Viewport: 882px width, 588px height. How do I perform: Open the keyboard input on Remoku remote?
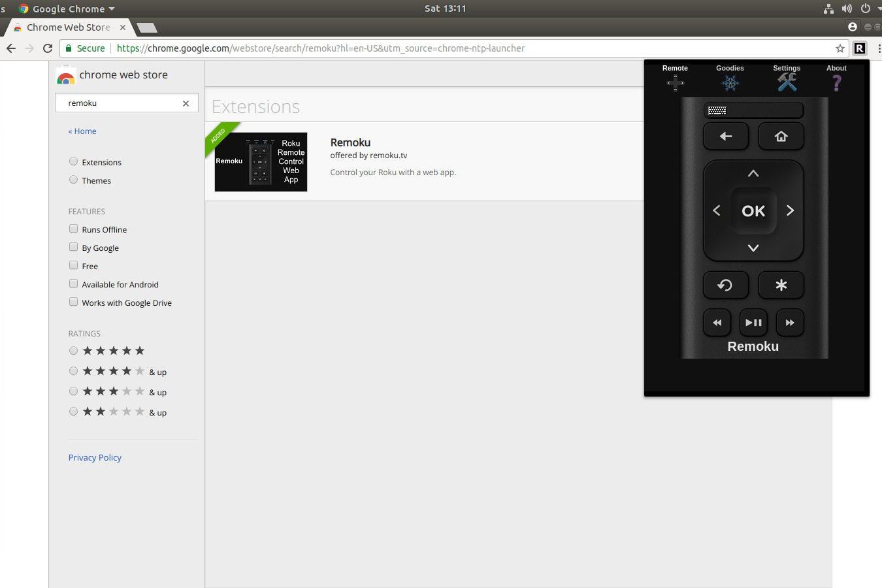(753, 110)
